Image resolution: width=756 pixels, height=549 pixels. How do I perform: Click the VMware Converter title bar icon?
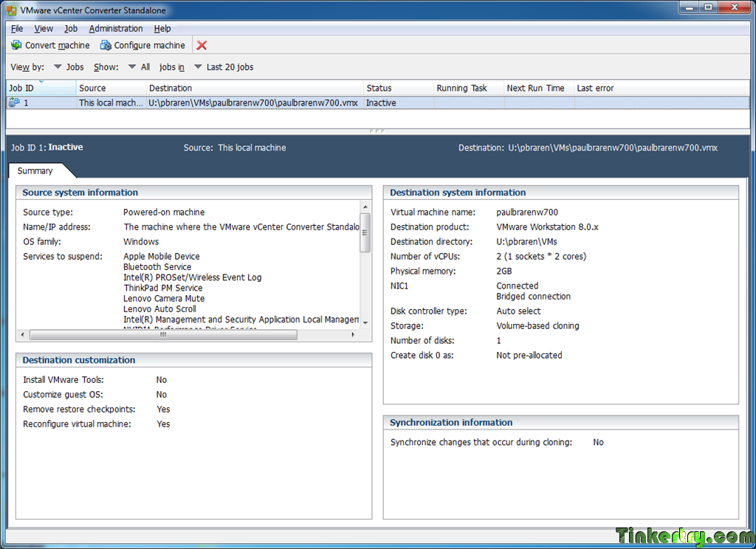click(x=11, y=10)
